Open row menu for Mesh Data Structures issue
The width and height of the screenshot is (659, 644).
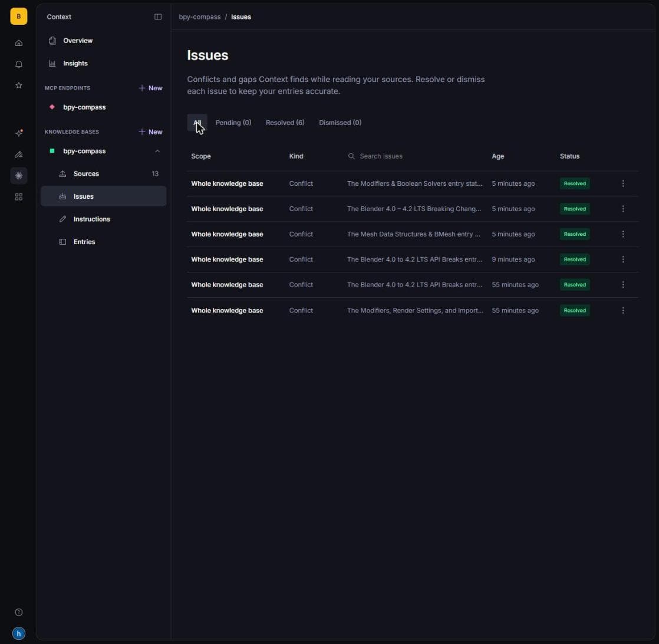pos(623,234)
